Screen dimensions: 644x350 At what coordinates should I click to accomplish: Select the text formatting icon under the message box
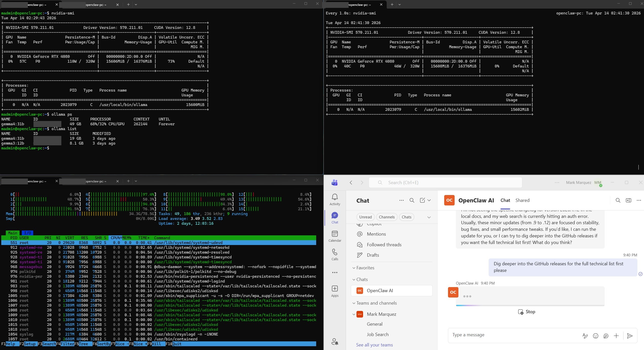[x=585, y=336]
